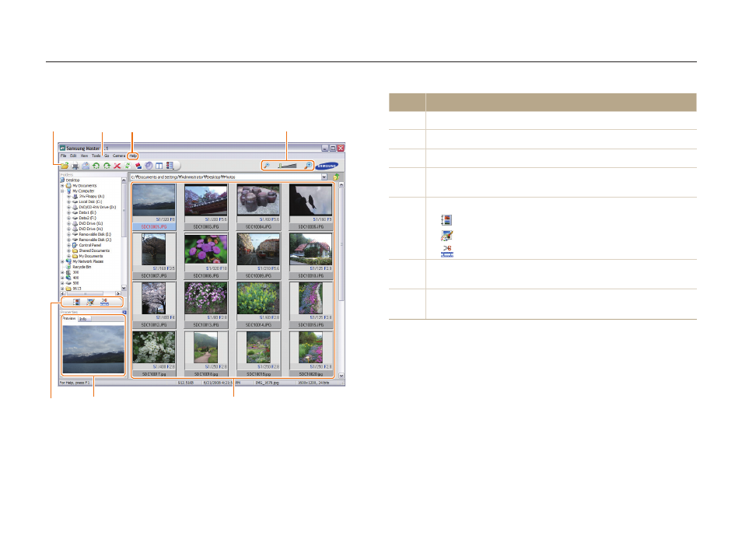The image size is (742, 560).
Task: Click the large preview image in Properties
Action: click(93, 349)
